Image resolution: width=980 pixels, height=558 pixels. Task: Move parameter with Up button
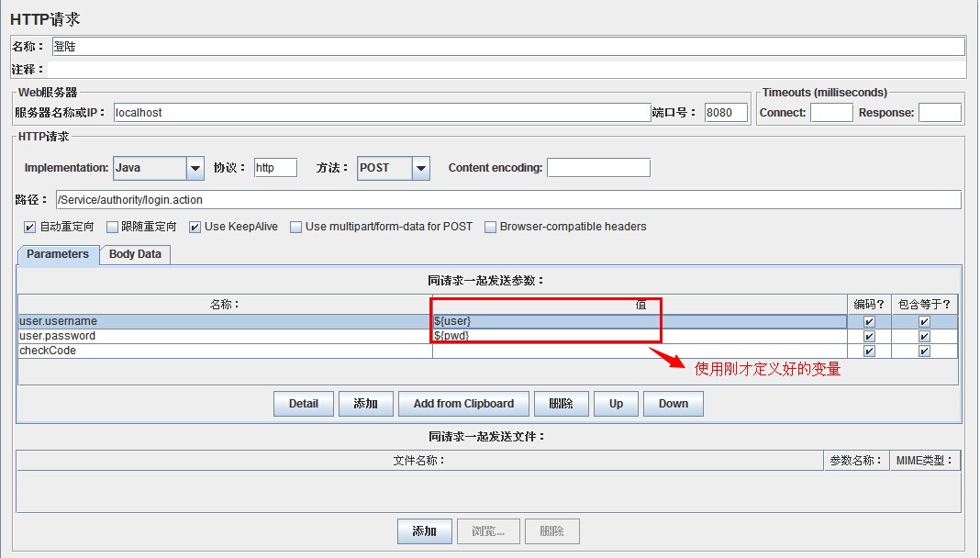[x=617, y=404]
